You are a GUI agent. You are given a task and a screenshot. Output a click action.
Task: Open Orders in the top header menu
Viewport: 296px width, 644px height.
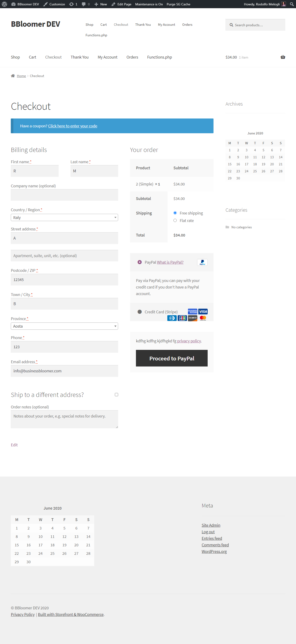(x=187, y=25)
